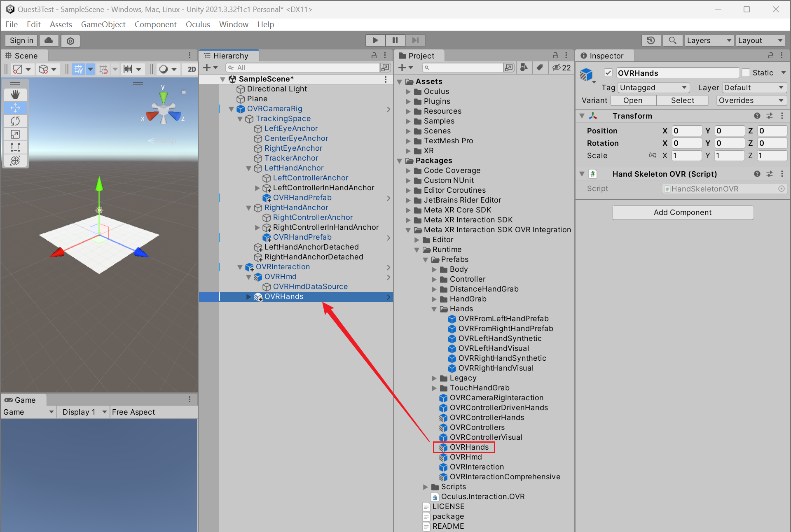Collapse the LeftHandAnchor tree node
Viewport: 791px width, 532px height.
(248, 168)
